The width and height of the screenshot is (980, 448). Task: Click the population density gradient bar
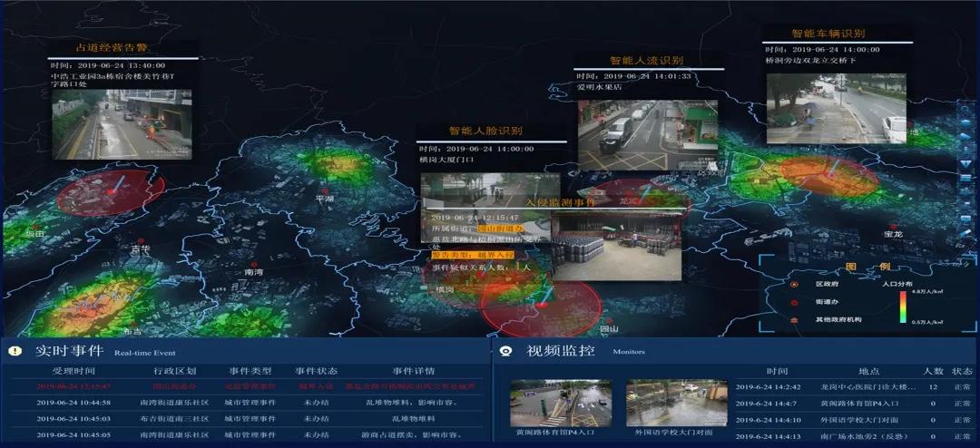click(x=903, y=307)
